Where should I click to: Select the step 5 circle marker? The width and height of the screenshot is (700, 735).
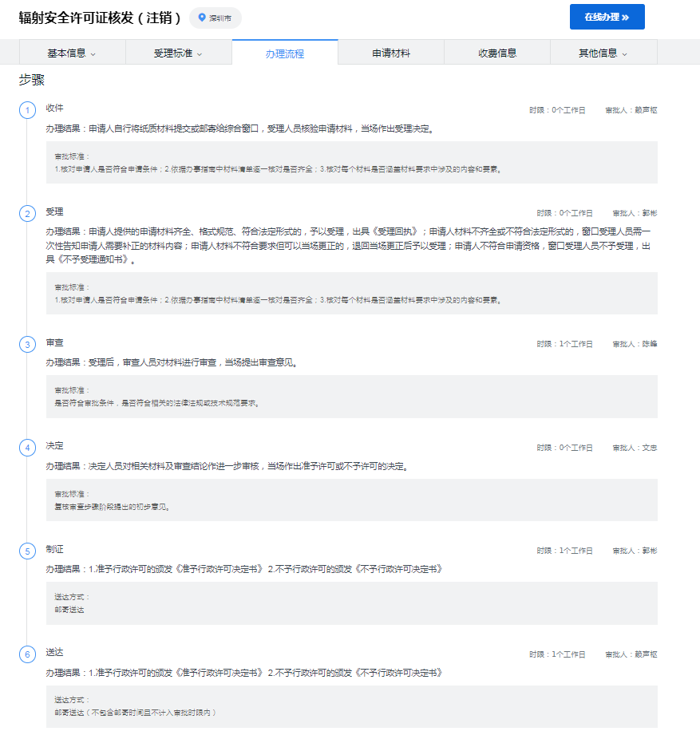tap(28, 551)
